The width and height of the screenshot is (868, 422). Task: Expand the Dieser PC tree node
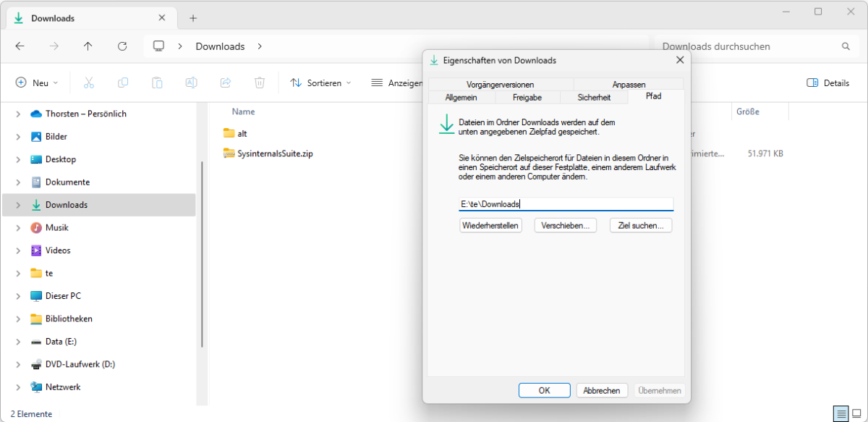point(17,296)
